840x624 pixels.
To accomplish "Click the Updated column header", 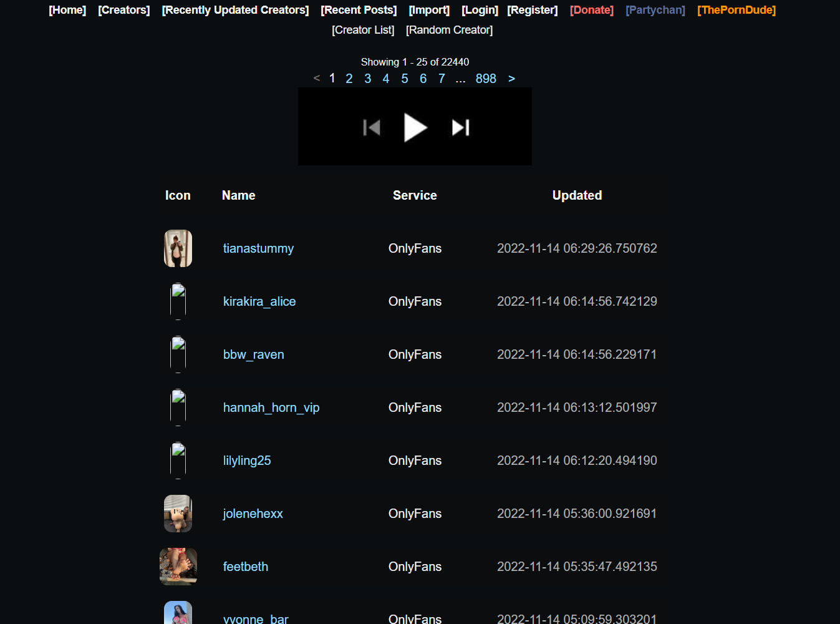I will click(x=577, y=195).
